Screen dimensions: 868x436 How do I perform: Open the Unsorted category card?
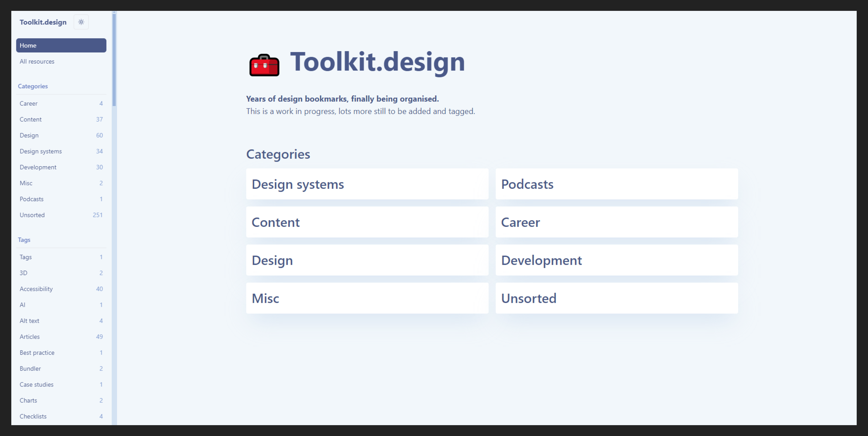pyautogui.click(x=616, y=299)
